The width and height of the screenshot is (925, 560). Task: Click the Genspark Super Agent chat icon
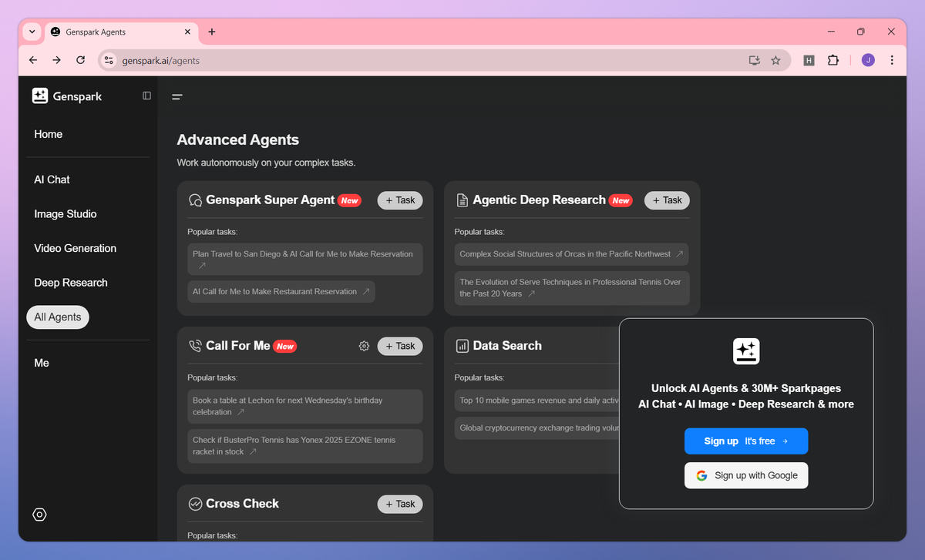(195, 200)
